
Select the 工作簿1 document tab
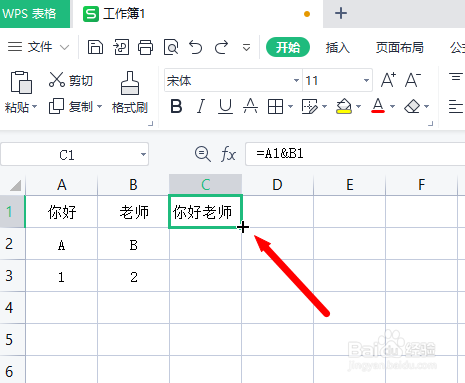pos(197,14)
